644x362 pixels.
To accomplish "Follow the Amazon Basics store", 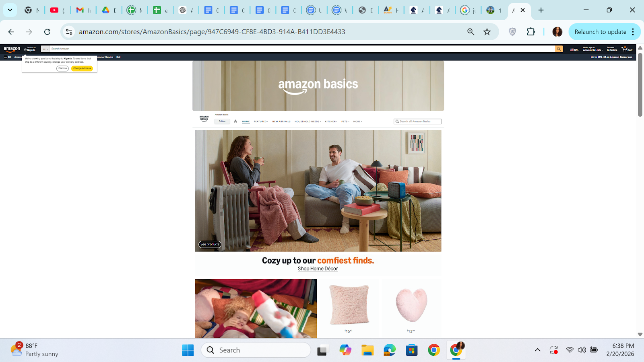I will (222, 121).
